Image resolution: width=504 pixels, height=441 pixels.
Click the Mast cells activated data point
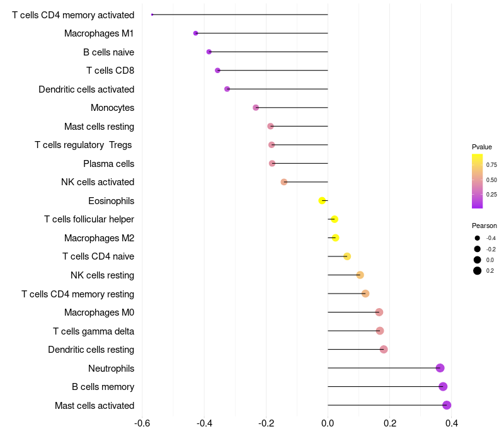coord(447,405)
